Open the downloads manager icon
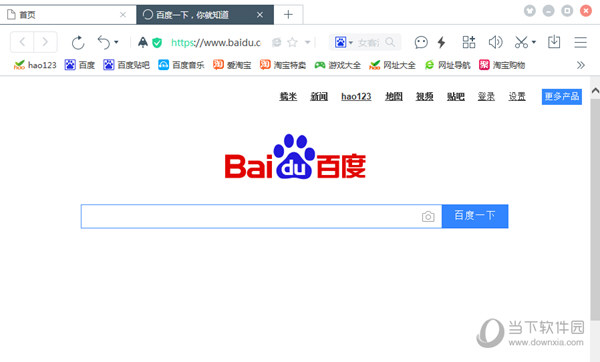This screenshot has height=362, width=600. (554, 42)
